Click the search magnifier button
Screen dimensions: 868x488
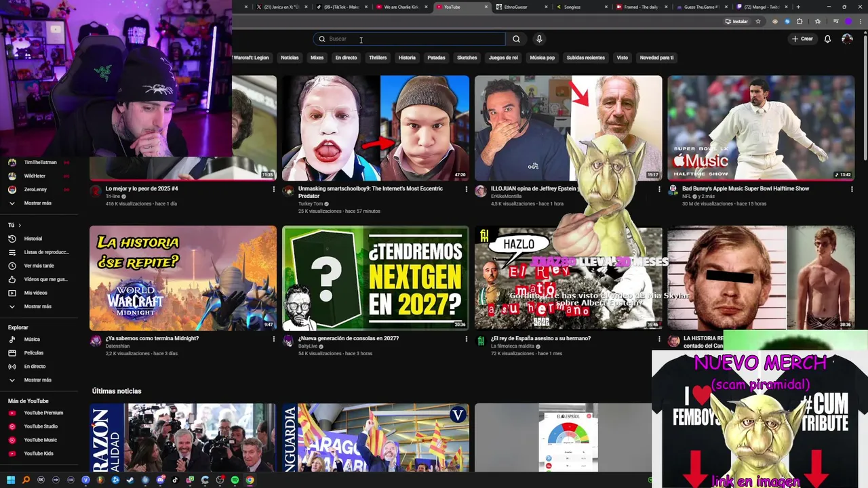pos(516,39)
